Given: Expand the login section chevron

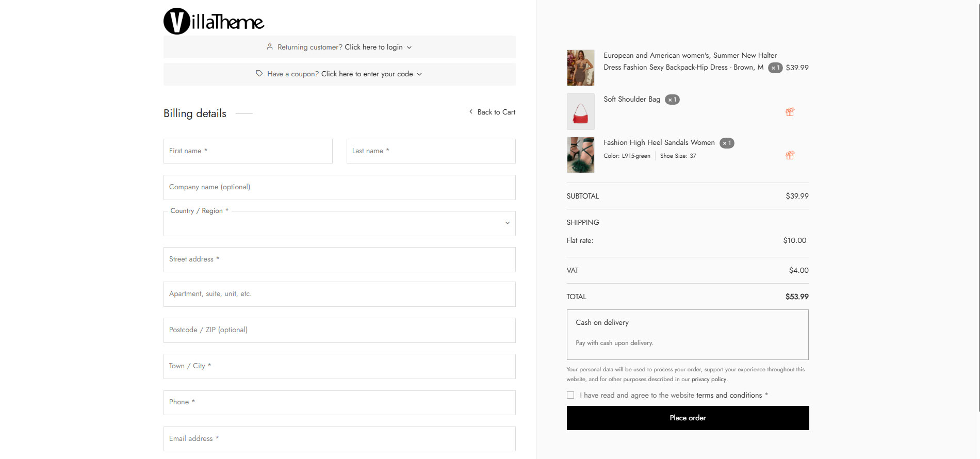Looking at the screenshot, I should (409, 47).
